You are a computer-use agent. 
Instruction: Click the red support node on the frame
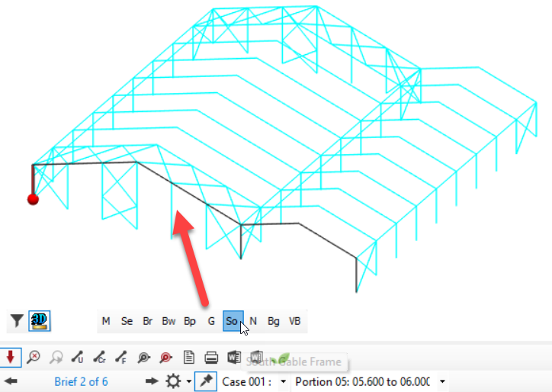coord(33,199)
